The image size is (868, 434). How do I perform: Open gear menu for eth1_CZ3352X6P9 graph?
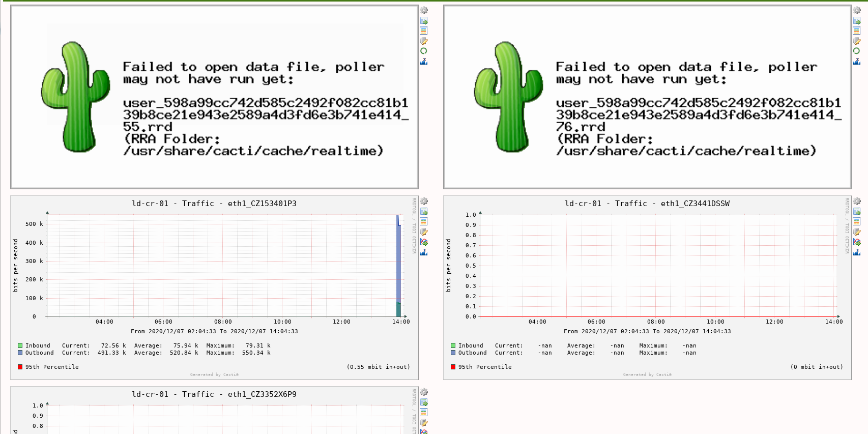click(x=424, y=392)
